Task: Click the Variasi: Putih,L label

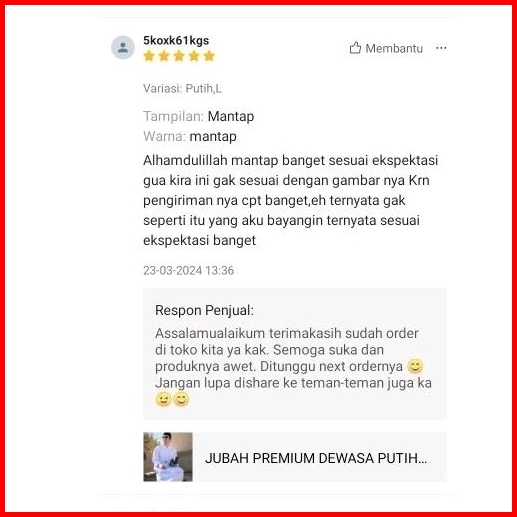Action: click(182, 89)
